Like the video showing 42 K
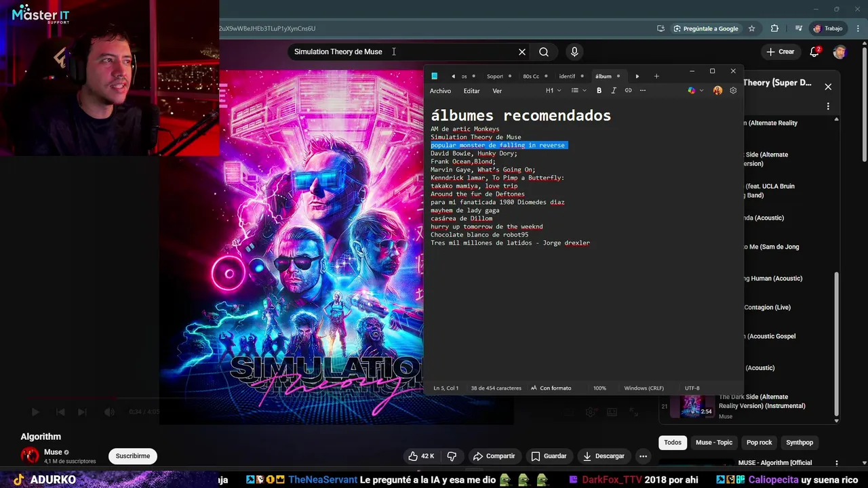 click(420, 456)
